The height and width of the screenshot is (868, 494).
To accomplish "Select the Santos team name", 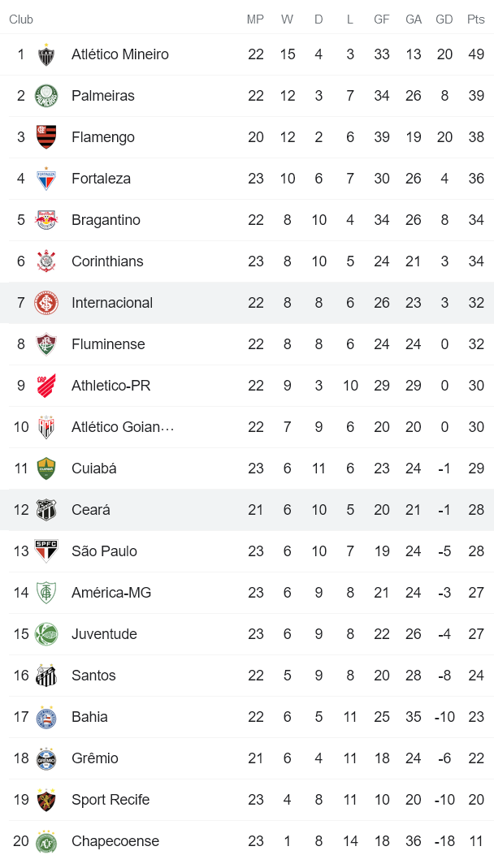I will (x=93, y=676).
